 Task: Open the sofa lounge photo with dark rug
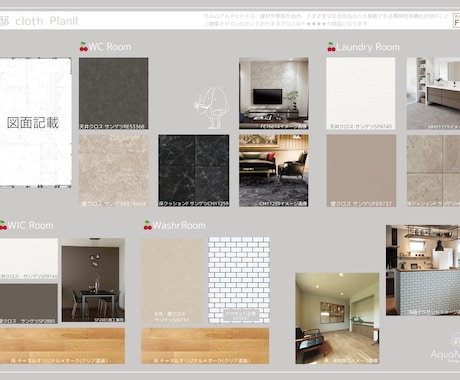tap(274, 171)
